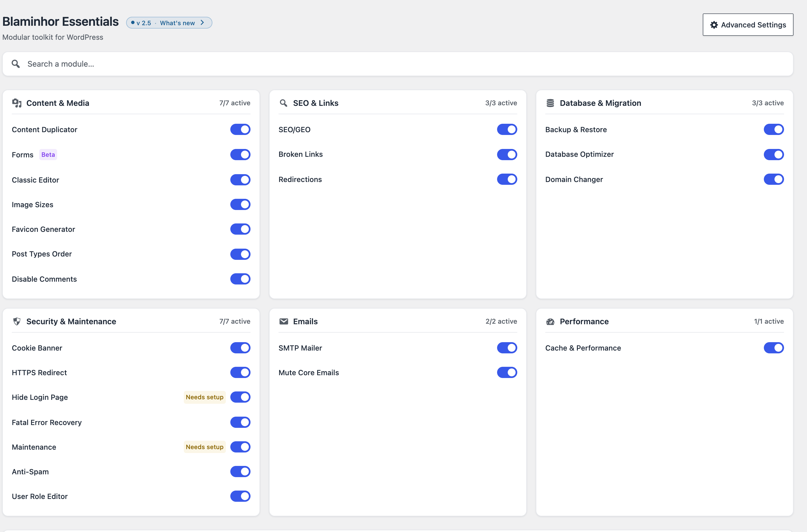The height and width of the screenshot is (532, 807).
Task: Click the Content & Media section icon
Action: [x=17, y=103]
